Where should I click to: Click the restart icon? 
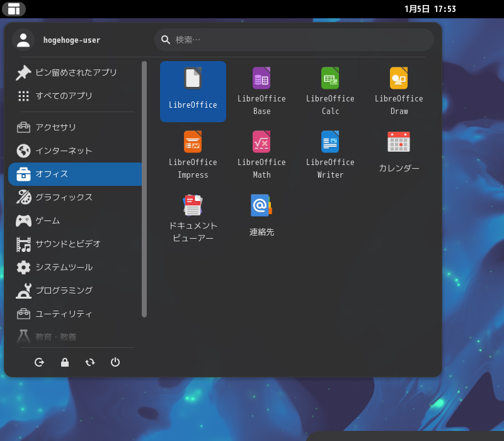[x=90, y=362]
